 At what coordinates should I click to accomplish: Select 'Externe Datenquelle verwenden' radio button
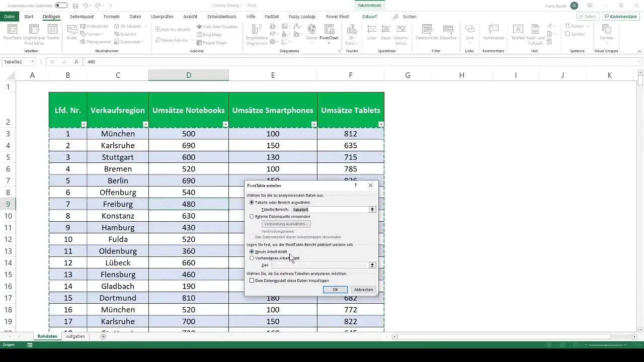pyautogui.click(x=252, y=216)
